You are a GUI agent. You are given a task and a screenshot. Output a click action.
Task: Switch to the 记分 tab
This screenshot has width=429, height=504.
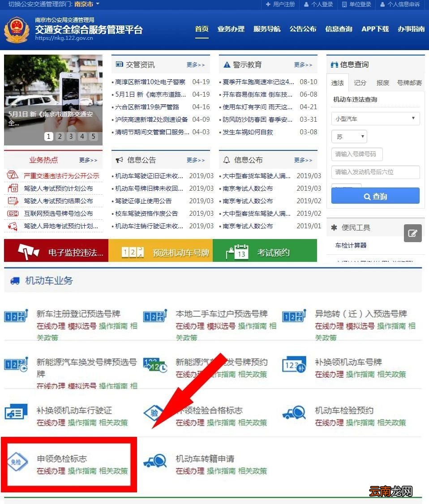click(x=360, y=82)
